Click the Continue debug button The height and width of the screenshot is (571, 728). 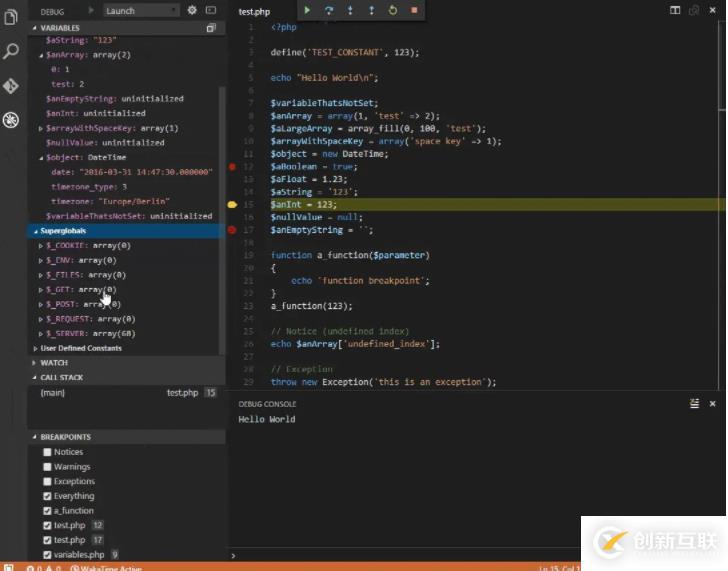point(307,10)
